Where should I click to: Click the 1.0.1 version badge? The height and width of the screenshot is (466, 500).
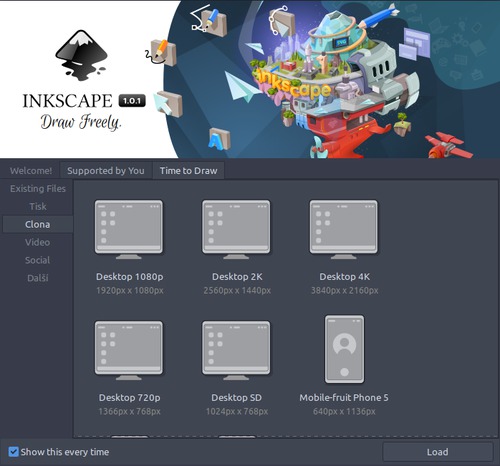click(x=132, y=101)
